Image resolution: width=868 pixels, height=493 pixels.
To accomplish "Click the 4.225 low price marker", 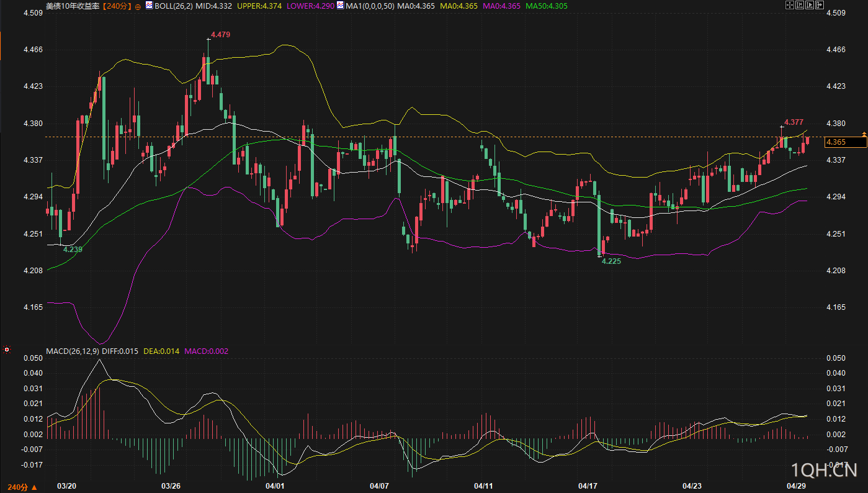I will 611,261.
